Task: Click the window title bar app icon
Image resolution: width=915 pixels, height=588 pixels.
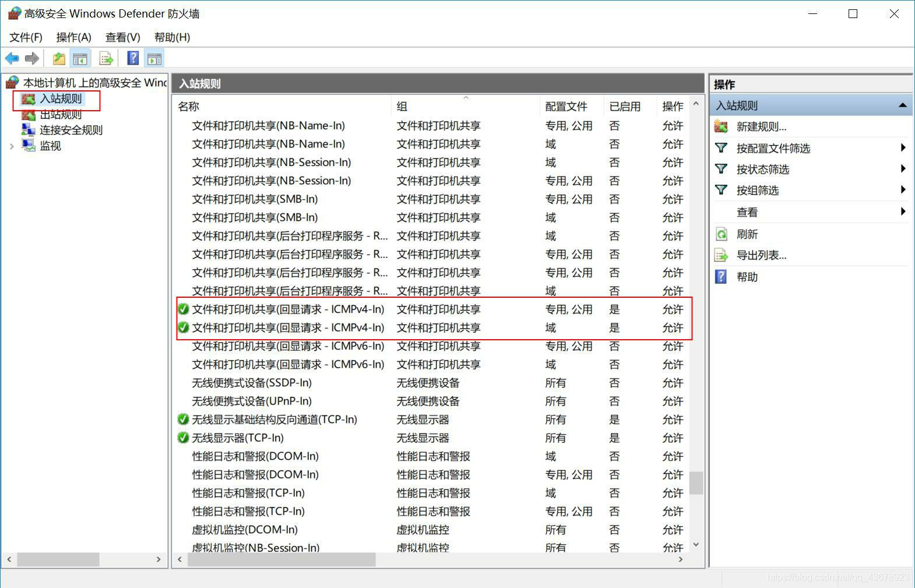Action: [x=15, y=13]
